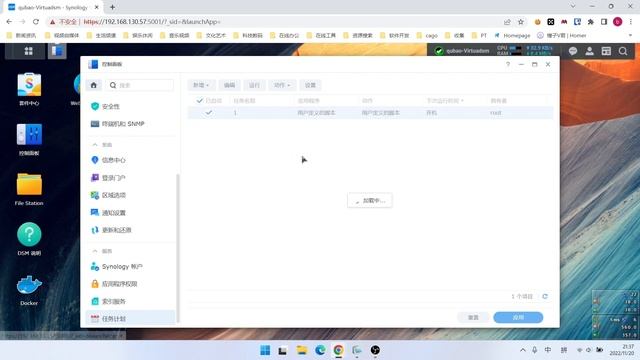Image resolution: width=640 pixels, height=360 pixels.
Task: Open the DSM main menu grid icon
Action: point(29,51)
